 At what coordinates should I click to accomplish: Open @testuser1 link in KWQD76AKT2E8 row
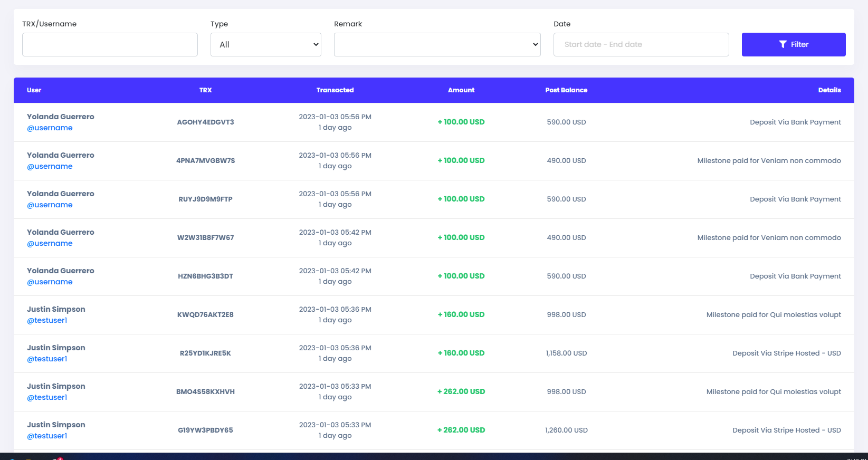(x=47, y=321)
